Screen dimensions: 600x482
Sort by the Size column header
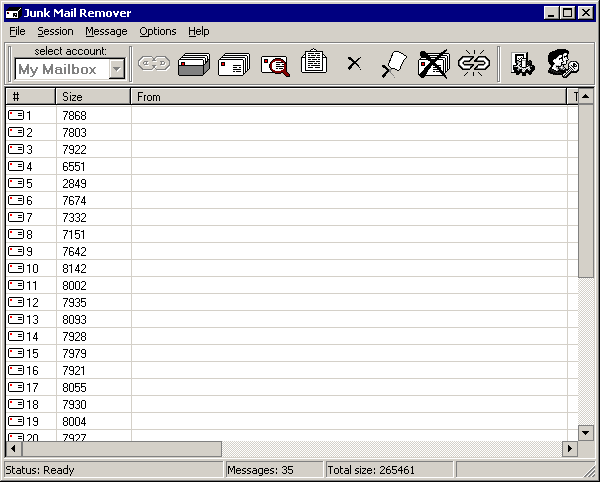93,96
